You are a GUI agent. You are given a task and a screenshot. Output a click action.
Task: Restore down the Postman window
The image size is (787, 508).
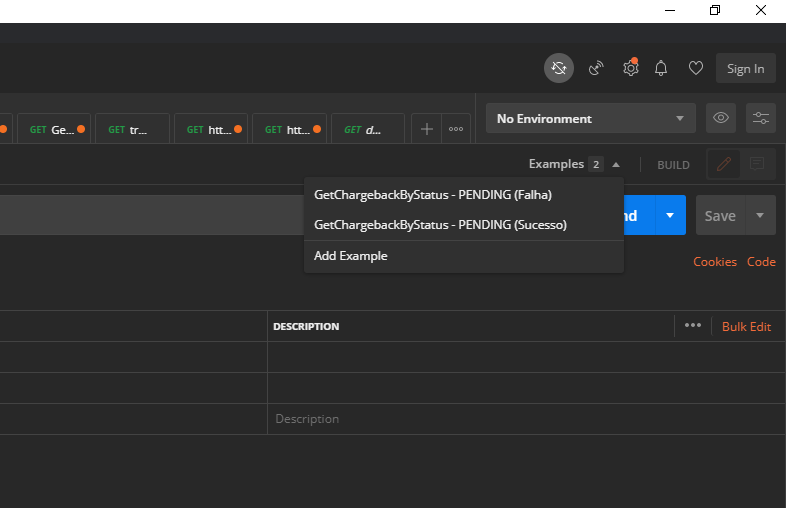point(715,11)
